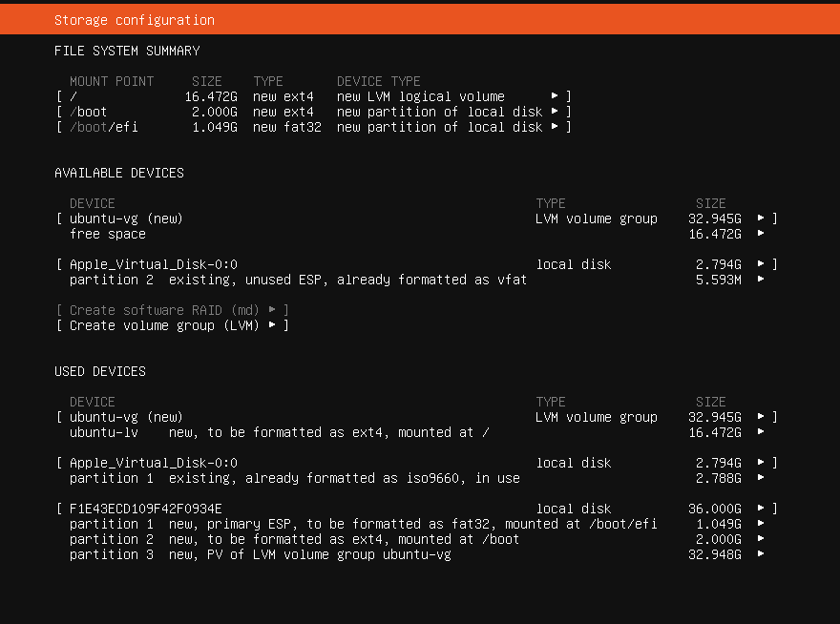Open the arrow for the unused ESP partition 2
This screenshot has height=624, width=840.
[x=762, y=280]
